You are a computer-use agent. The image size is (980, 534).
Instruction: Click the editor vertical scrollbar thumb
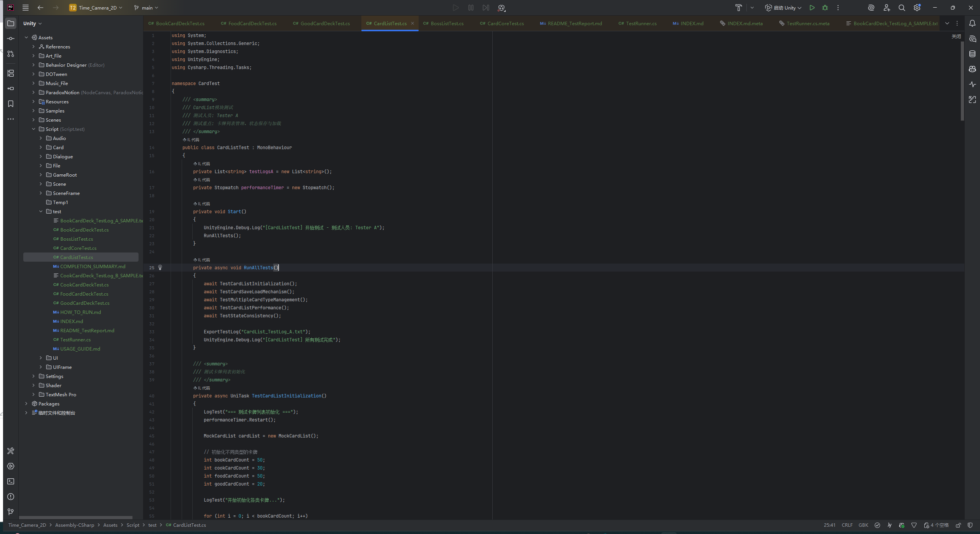[962, 80]
